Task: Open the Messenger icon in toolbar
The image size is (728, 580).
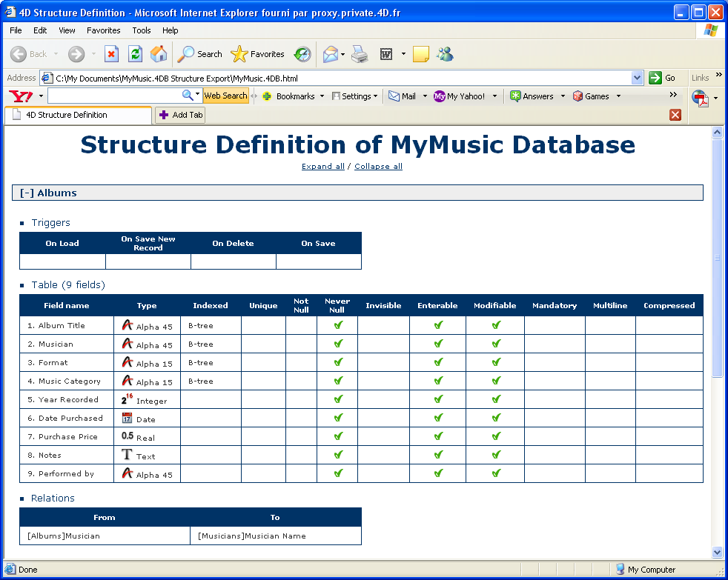Action: (x=445, y=54)
